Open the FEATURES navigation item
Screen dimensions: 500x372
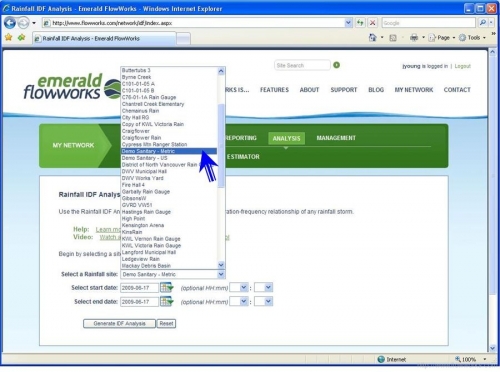click(274, 90)
